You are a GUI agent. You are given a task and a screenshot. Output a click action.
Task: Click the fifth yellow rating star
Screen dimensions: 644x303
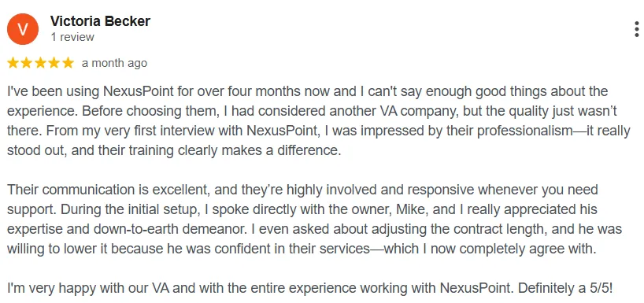(68, 63)
